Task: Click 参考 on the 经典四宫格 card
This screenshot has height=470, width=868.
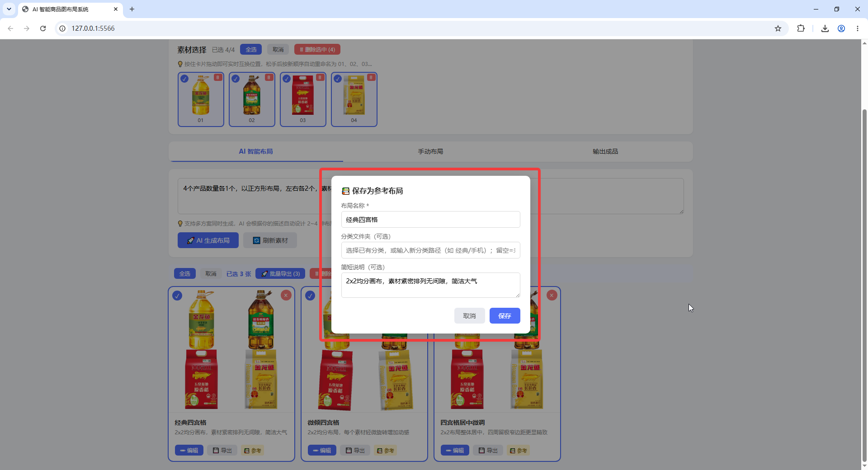Action: 253,451
